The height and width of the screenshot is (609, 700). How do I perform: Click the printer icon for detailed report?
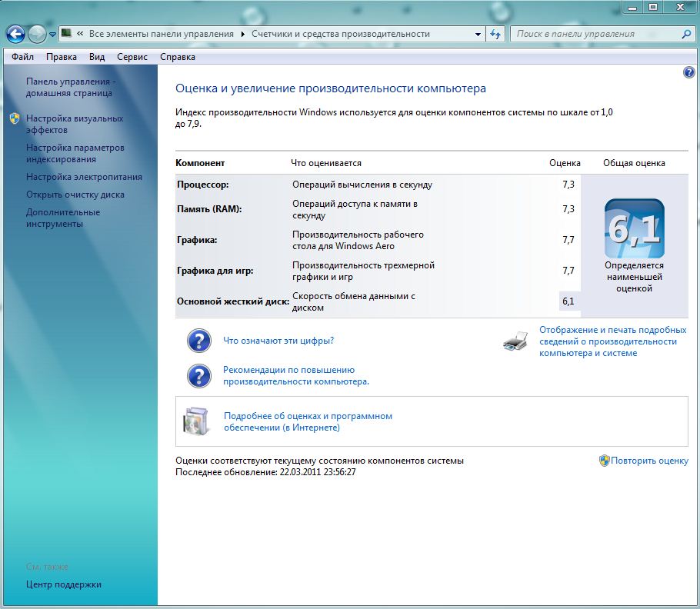pos(515,341)
